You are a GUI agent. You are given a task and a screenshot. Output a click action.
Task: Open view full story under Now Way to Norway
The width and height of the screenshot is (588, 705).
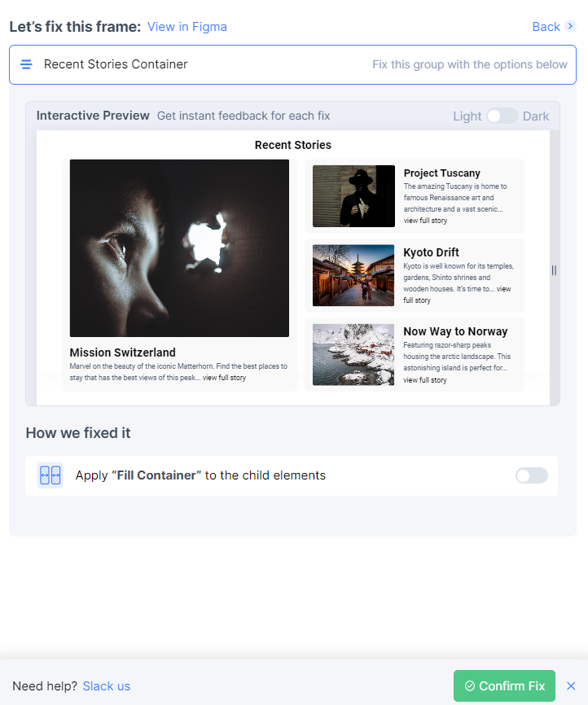click(425, 380)
